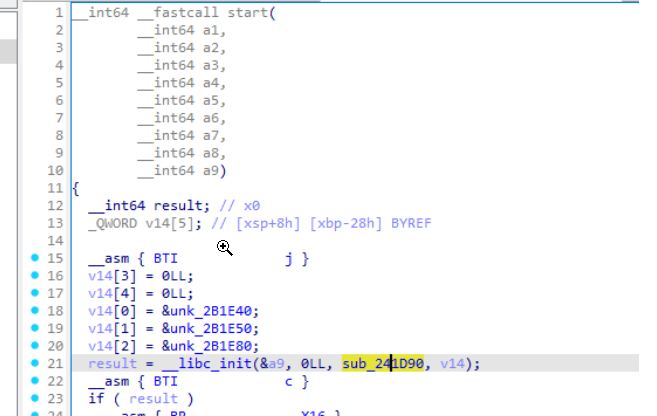Screen dimensions: 657x416
Task: Toggle breakpoint dot on line 21
Action: [35, 363]
